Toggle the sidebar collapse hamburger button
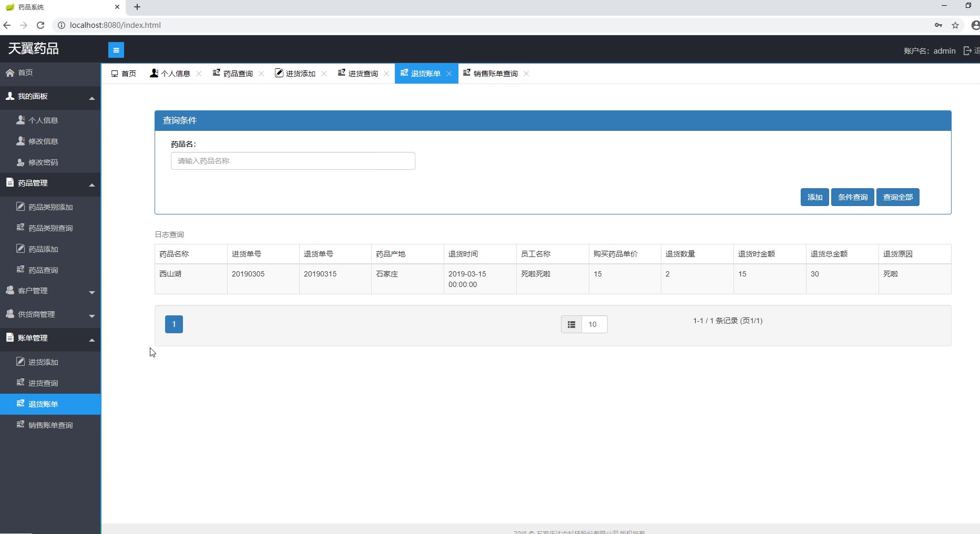The height and width of the screenshot is (534, 980). tap(116, 50)
